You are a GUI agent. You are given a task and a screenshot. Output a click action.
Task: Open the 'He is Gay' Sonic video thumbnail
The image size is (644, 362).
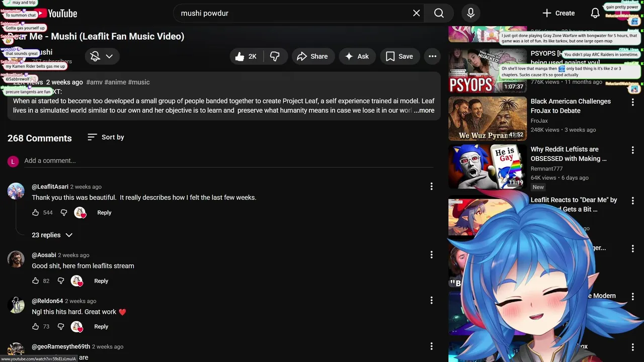click(x=488, y=167)
